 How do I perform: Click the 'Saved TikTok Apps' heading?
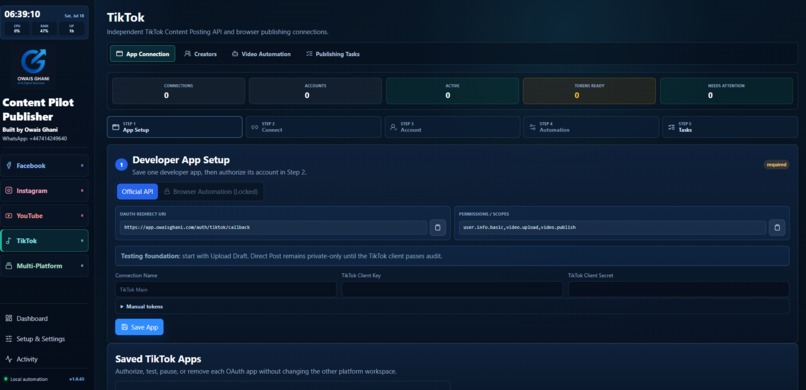[158, 359]
